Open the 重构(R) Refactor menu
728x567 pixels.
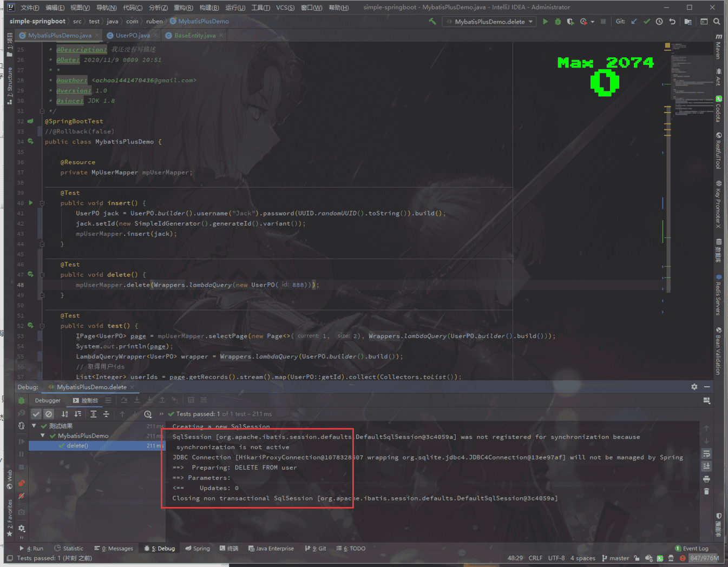pyautogui.click(x=183, y=8)
